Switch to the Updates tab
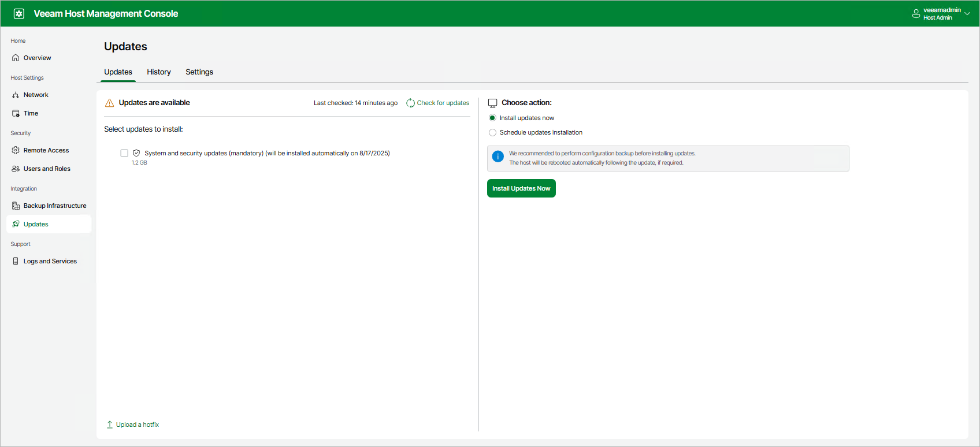 point(118,72)
